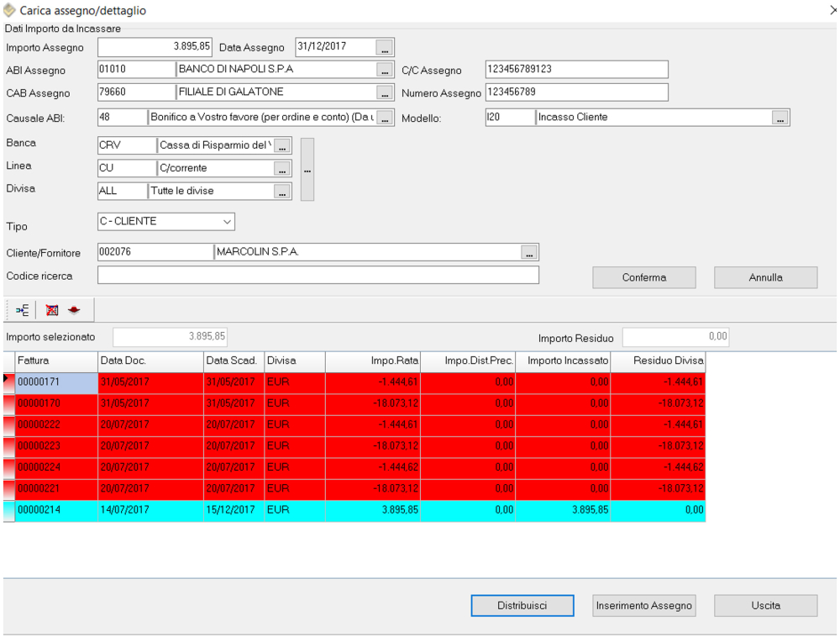This screenshot has height=637, width=840.
Task: Open date picker beside Data Assegno
Action: click(x=385, y=47)
